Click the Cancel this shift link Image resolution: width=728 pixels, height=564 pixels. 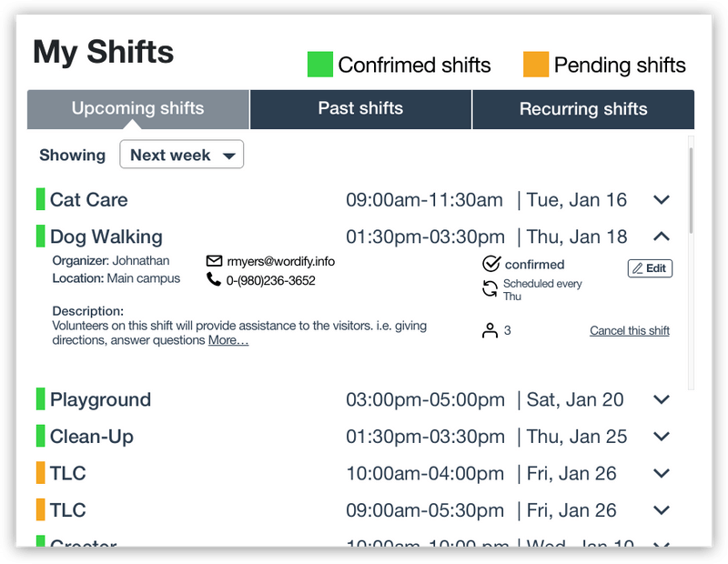coord(629,330)
